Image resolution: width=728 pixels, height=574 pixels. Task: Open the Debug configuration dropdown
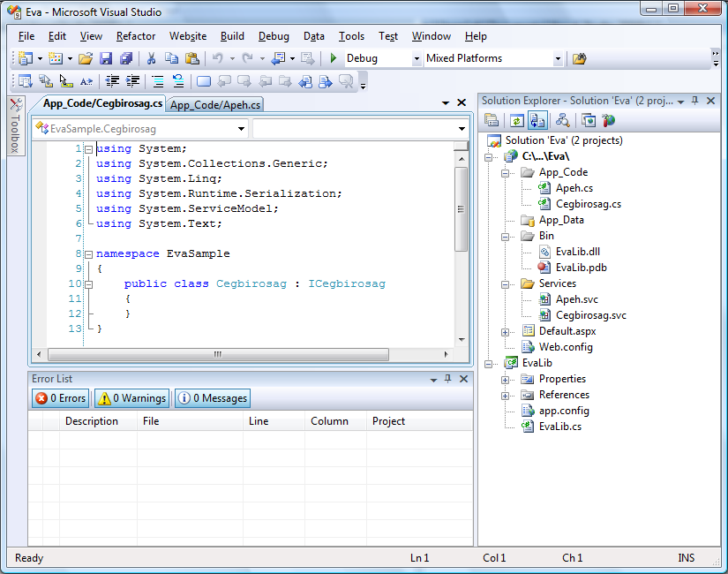[417, 58]
